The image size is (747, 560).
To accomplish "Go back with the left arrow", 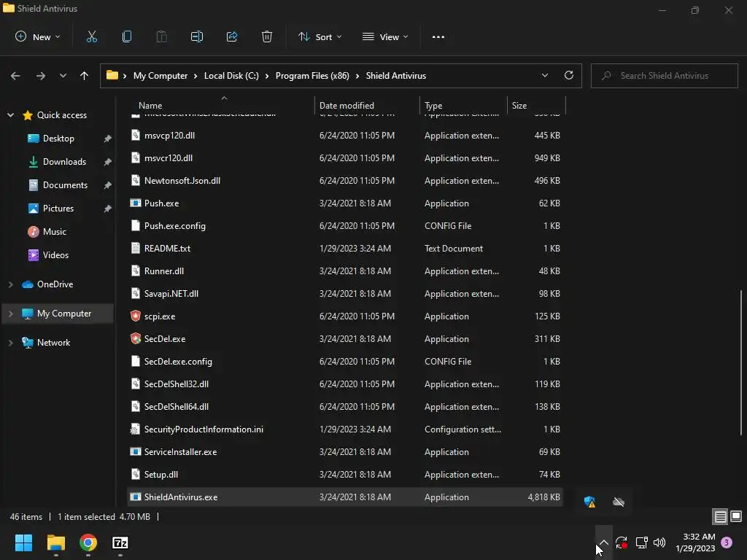I will (15, 76).
